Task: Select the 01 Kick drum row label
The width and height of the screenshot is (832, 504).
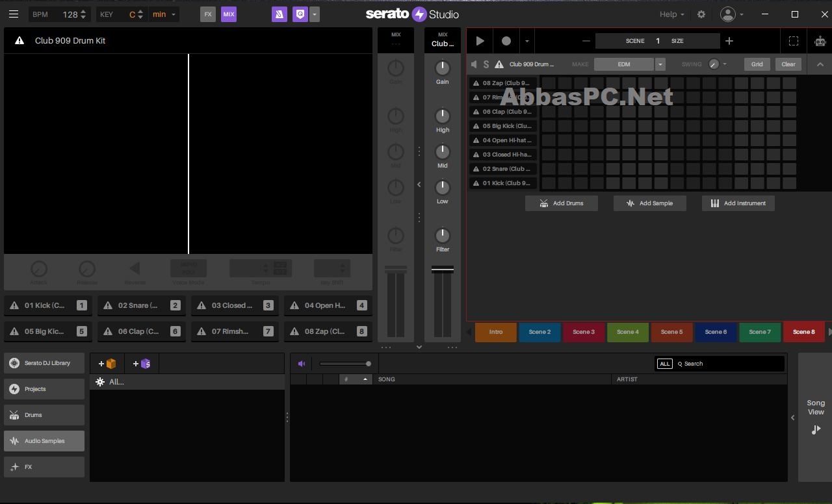Action: click(503, 183)
